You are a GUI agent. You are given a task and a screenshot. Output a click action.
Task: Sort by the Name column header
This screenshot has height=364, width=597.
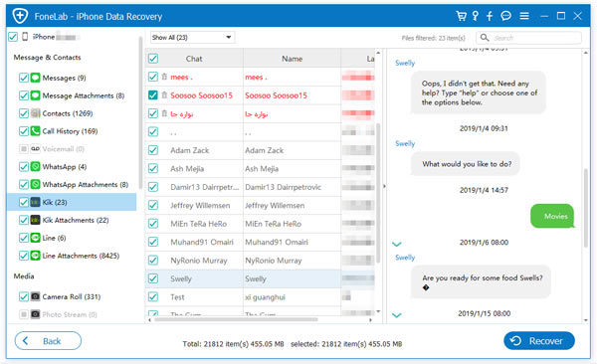(292, 59)
